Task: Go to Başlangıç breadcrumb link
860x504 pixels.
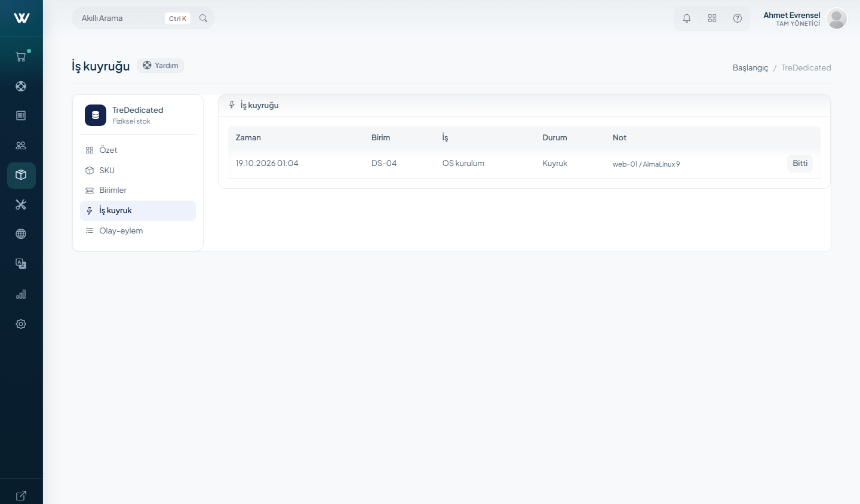Action: pyautogui.click(x=750, y=67)
